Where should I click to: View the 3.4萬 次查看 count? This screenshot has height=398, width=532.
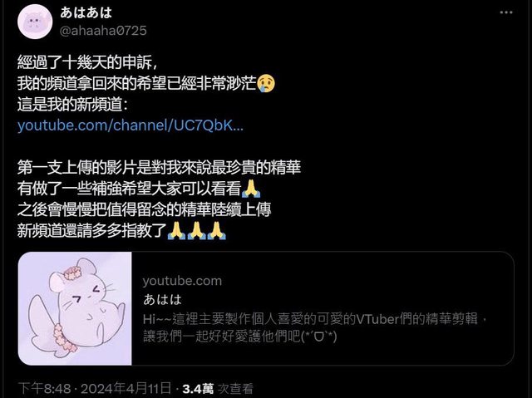pos(218,389)
